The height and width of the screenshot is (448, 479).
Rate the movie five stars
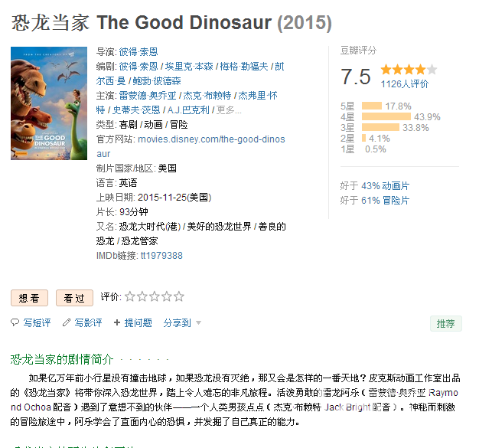coord(179,296)
